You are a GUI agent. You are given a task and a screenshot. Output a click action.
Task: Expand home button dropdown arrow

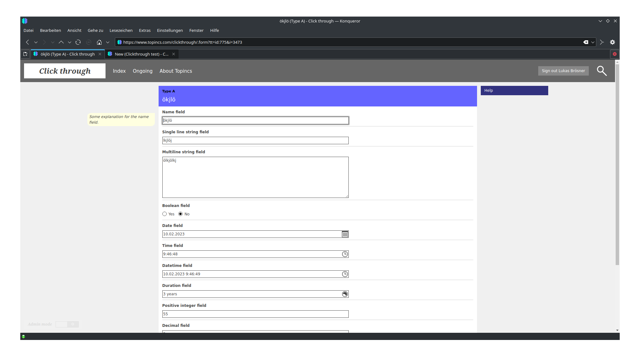108,42
